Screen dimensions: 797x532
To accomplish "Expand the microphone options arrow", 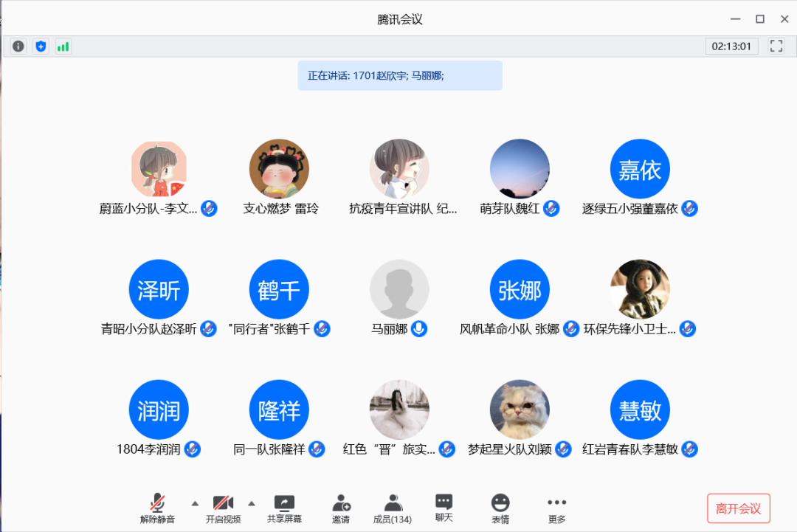I will click(195, 505).
